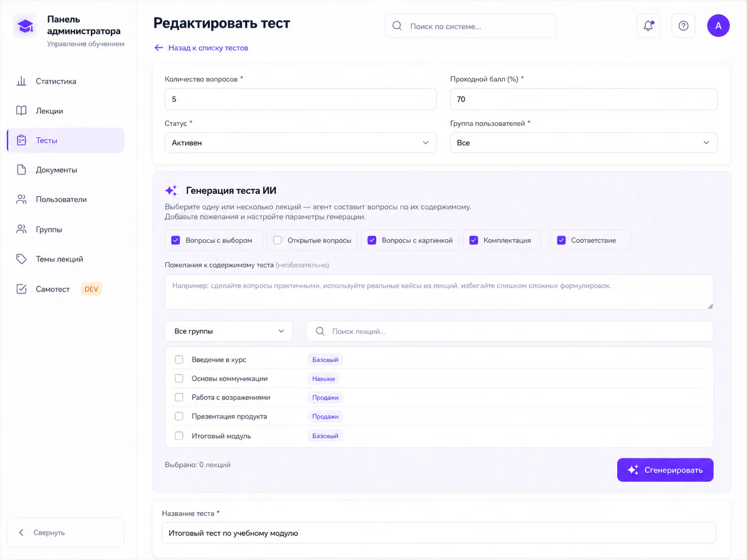Click the Статистика bar chart icon
This screenshot has height=560, width=747.
21,81
